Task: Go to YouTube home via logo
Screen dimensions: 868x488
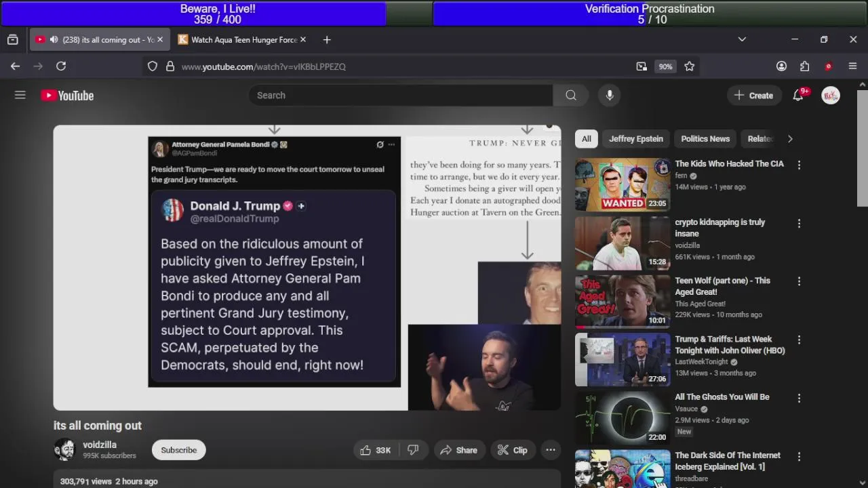Action: click(67, 96)
